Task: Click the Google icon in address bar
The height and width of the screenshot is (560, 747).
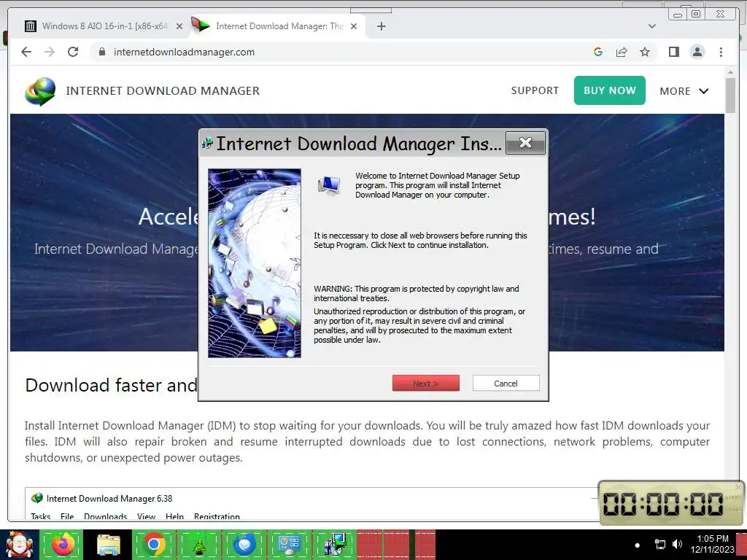Action: tap(598, 52)
